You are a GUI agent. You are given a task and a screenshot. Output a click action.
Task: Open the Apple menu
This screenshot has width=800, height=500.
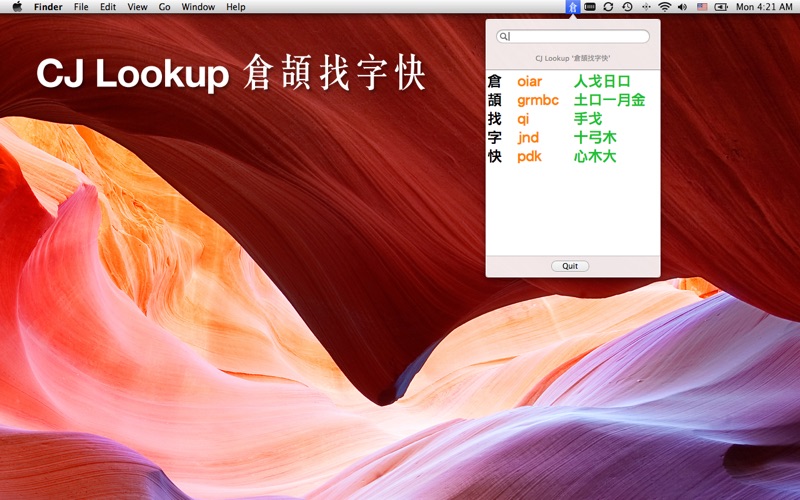(x=17, y=7)
